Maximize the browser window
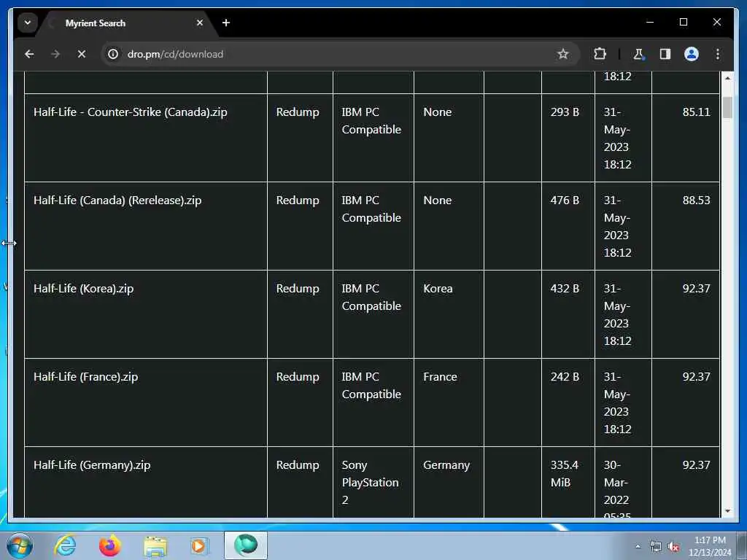 click(683, 23)
